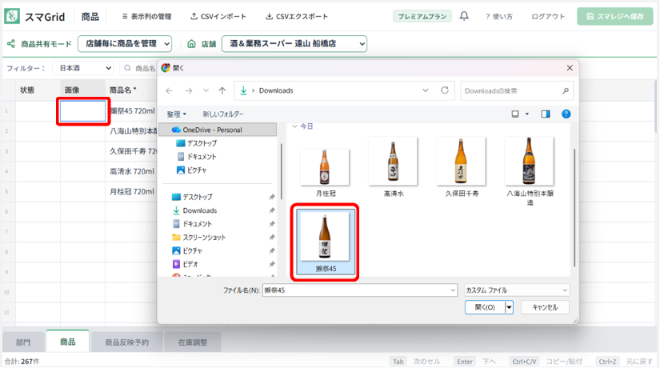
Task: Select ビデオ in quick access
Action: coord(185,264)
